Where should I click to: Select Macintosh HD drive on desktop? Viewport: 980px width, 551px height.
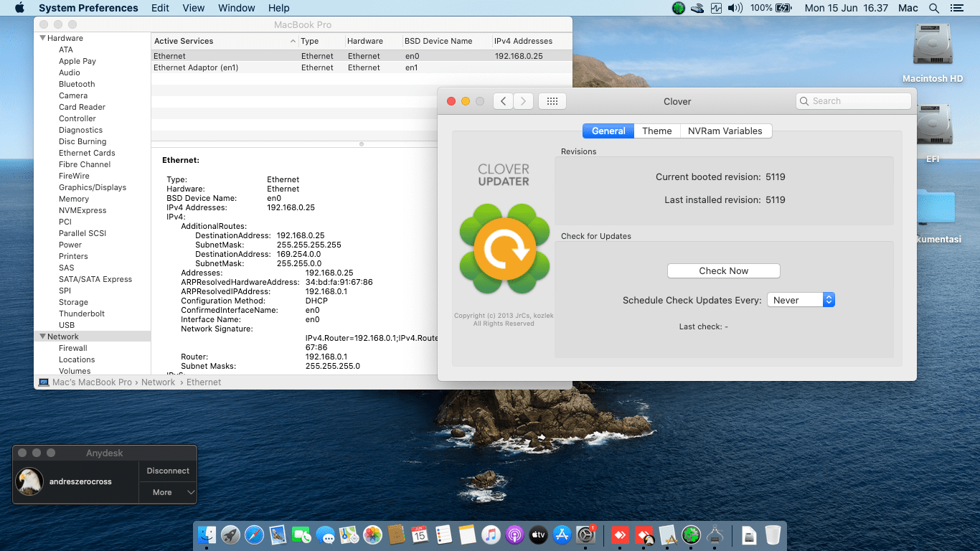point(933,54)
